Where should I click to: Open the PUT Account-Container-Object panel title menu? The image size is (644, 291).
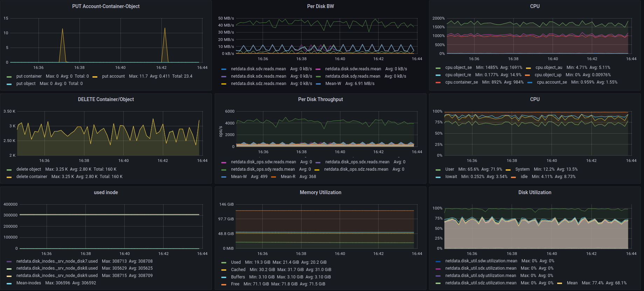coord(106,6)
